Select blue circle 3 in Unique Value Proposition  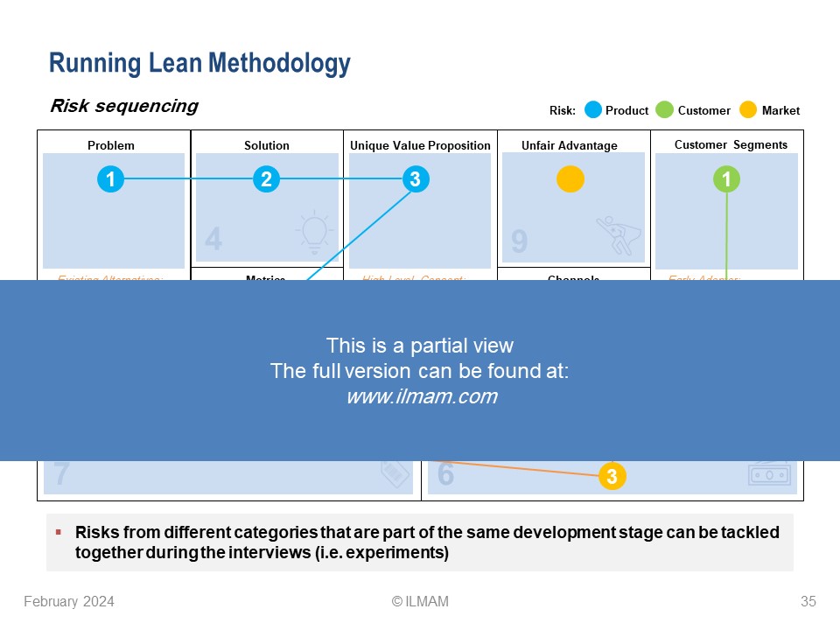point(415,179)
